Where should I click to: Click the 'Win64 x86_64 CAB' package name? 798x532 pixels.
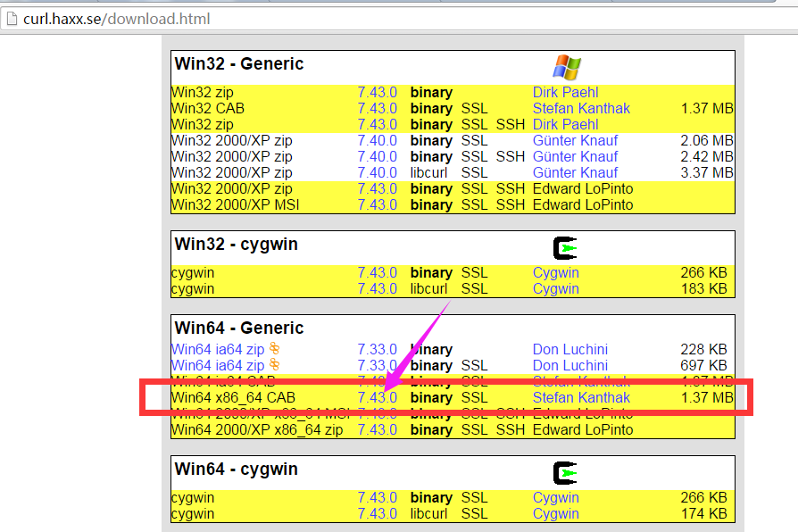[x=233, y=397]
